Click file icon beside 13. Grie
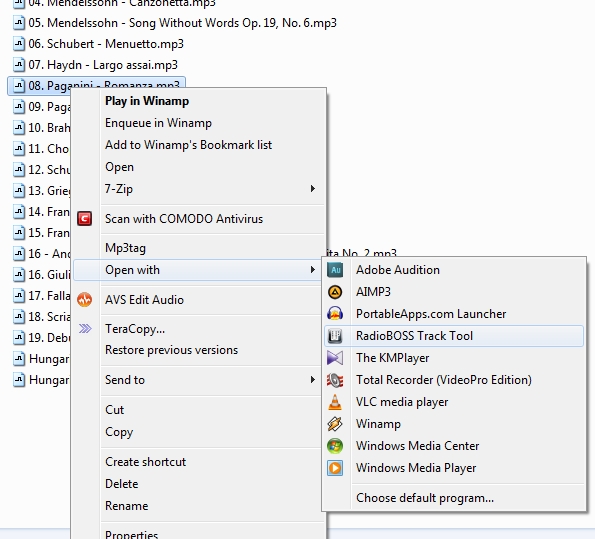This screenshot has height=539, width=595. tap(19, 191)
